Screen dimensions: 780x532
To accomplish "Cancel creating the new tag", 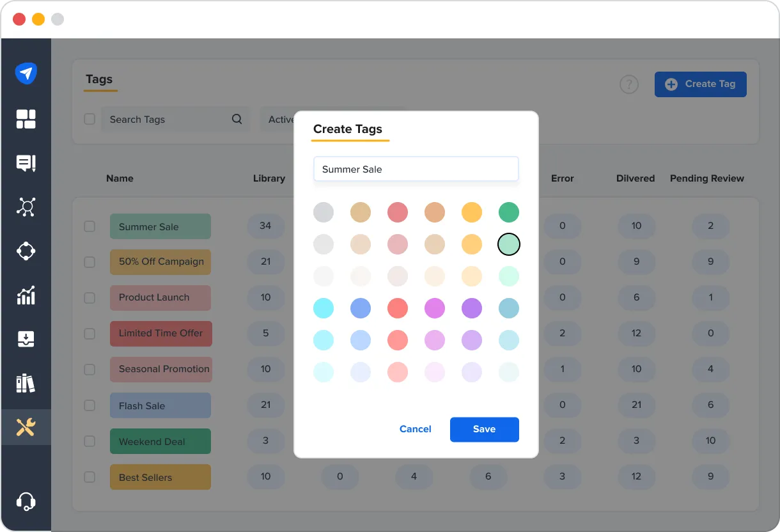I will (x=415, y=429).
